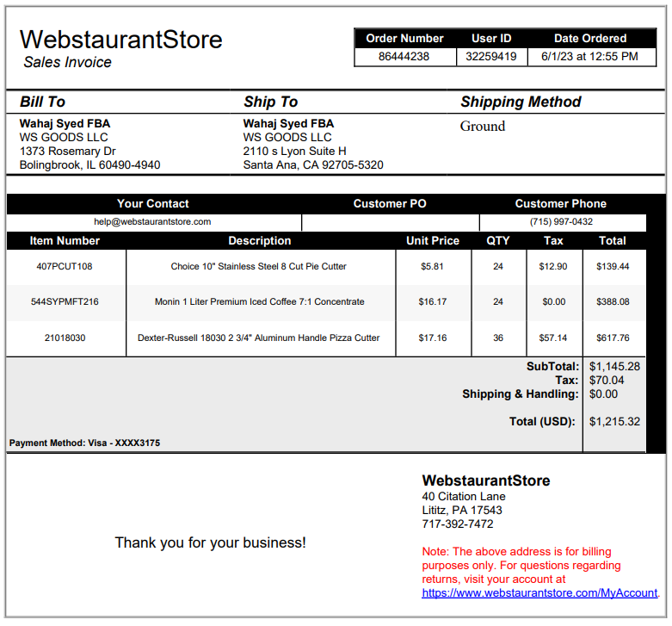This screenshot has width=672, height=626.
Task: Click 40 Citation Lane address line
Action: tap(464, 497)
